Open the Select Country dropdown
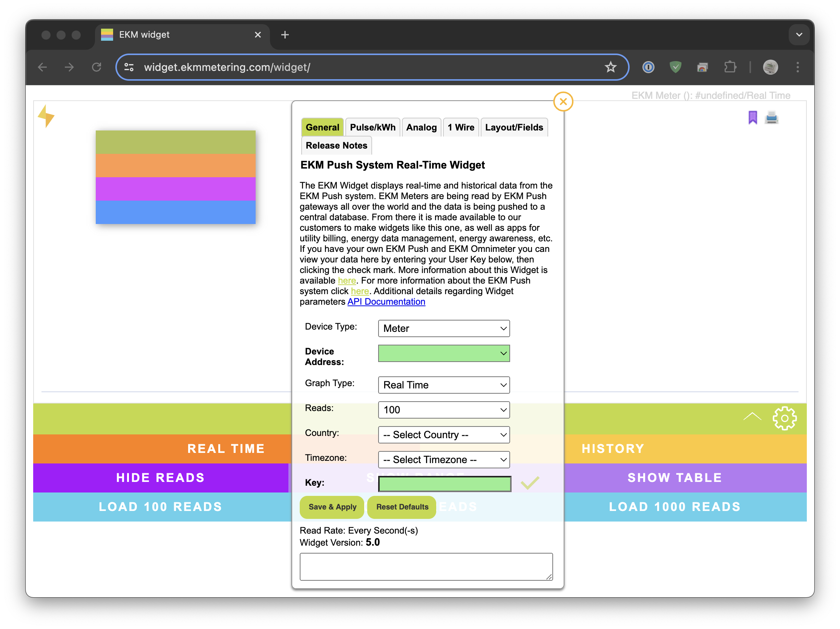 443,434
